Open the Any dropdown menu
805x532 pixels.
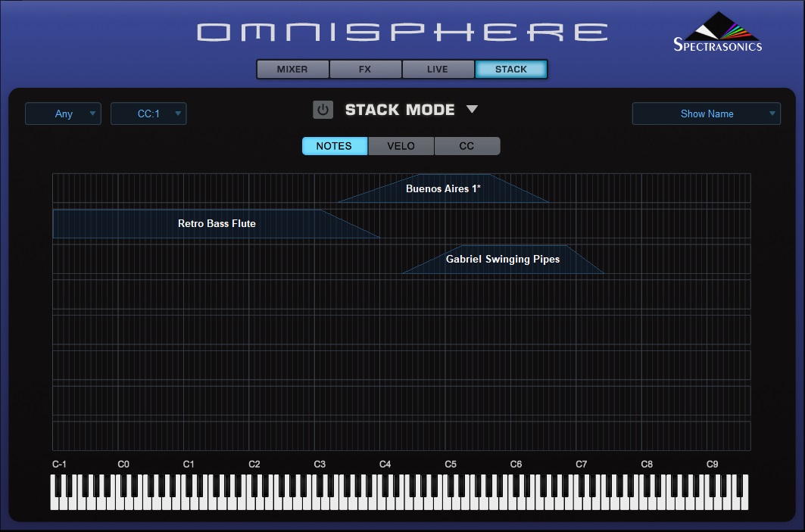(63, 114)
